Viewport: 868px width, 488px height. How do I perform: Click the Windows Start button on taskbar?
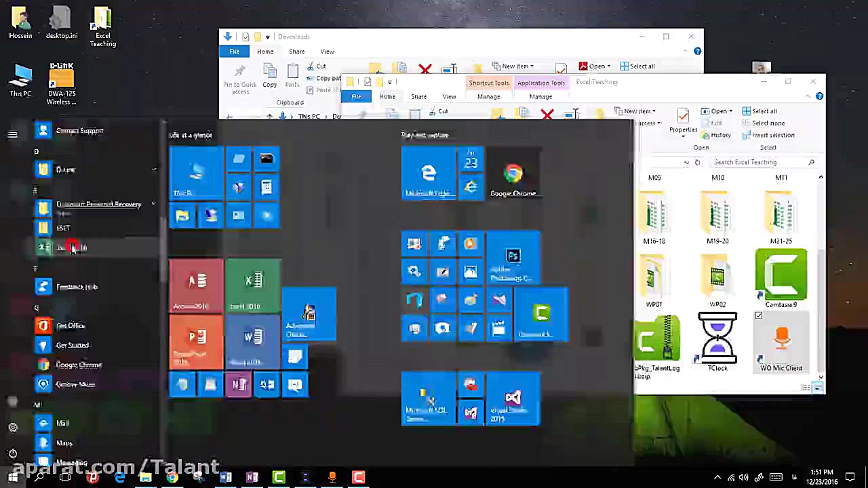tap(12, 477)
